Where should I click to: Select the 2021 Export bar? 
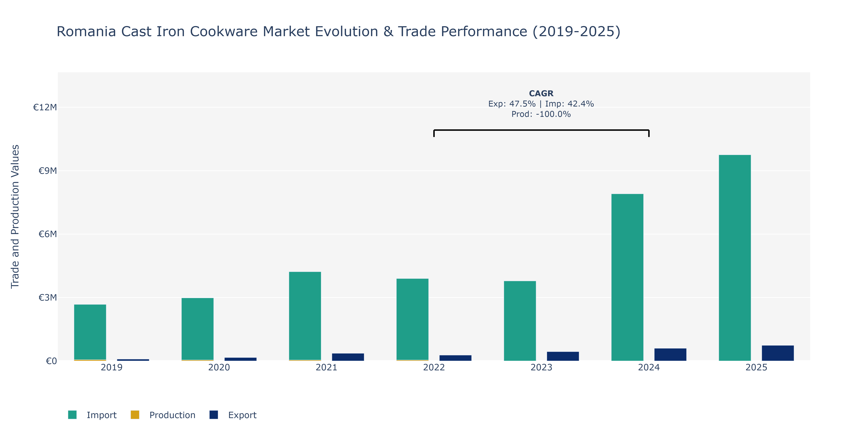pos(348,357)
